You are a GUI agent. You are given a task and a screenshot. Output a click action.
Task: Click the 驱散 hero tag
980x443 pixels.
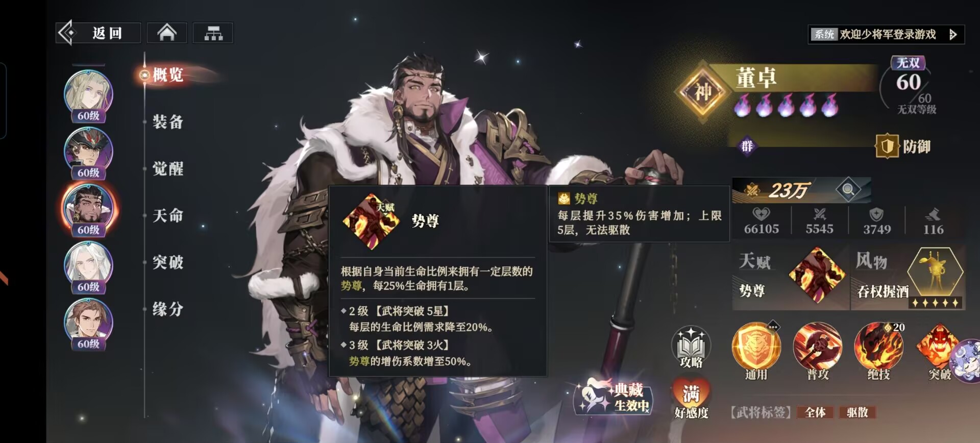click(x=857, y=412)
